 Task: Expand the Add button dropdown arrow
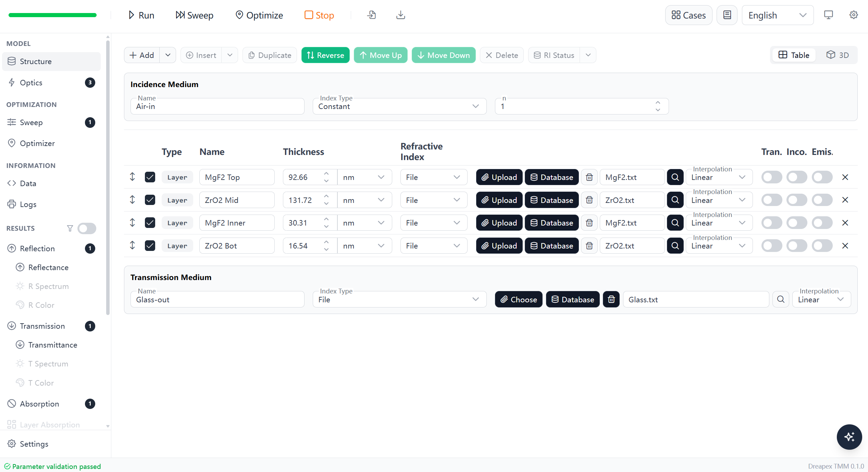click(x=168, y=55)
